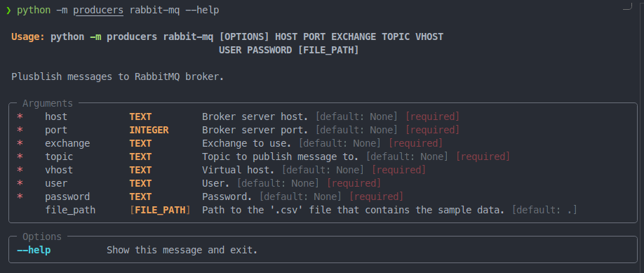The height and width of the screenshot is (273, 644).
Task: Click the red asterisk beside topic
Action: point(20,157)
